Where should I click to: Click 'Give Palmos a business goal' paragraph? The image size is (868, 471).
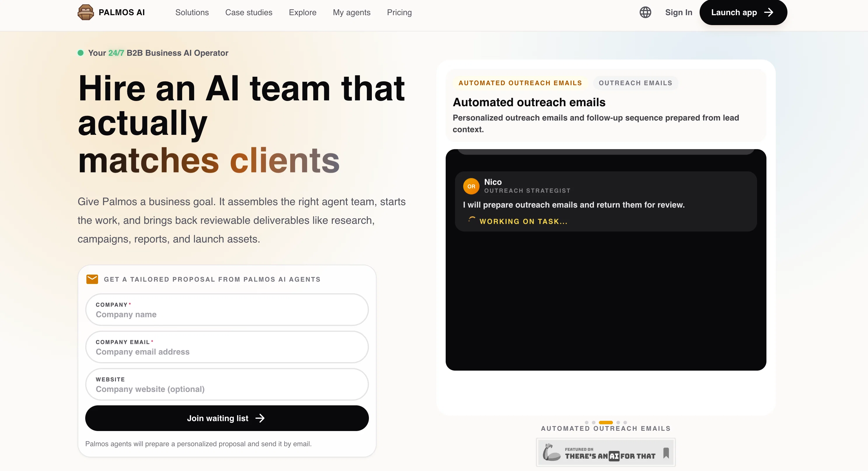point(242,220)
